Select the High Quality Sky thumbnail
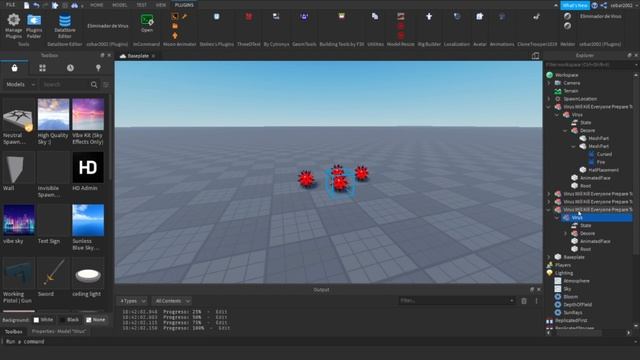 click(53, 114)
